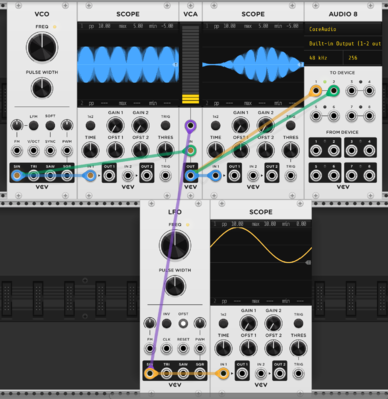The image size is (388, 399).
Task: Toggle TRIG button on Scope beside VCO
Action: pos(165,126)
